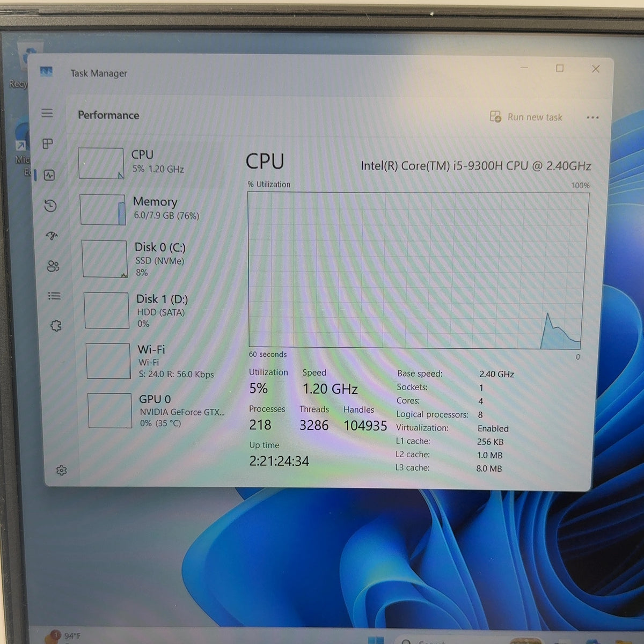Click the Up time value 2:21:24:34
The image size is (644, 644).
pos(279,461)
